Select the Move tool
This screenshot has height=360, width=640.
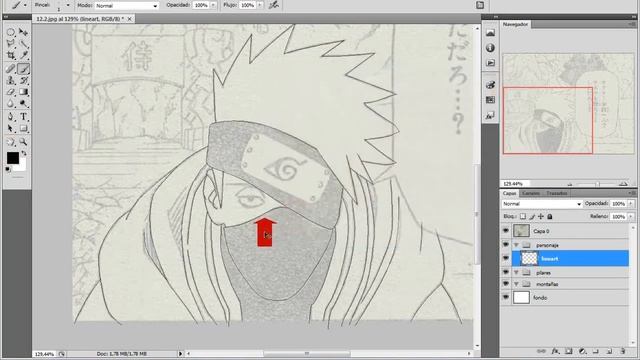click(x=23, y=32)
